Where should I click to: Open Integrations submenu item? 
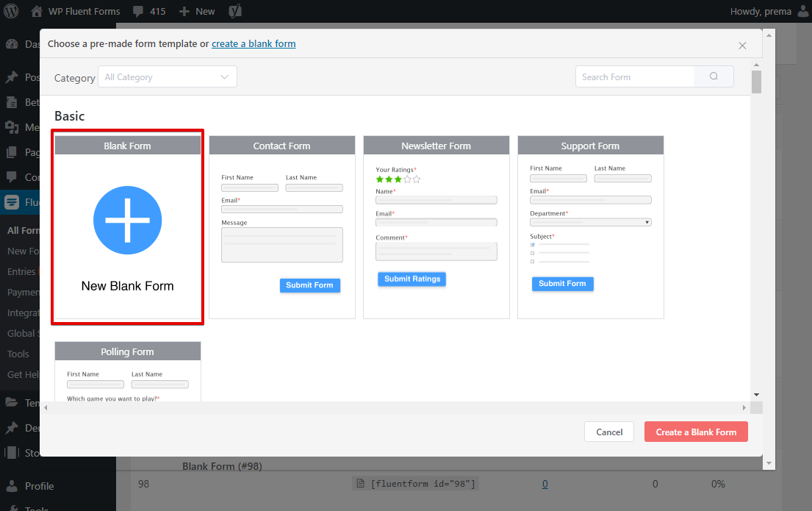coord(24,313)
